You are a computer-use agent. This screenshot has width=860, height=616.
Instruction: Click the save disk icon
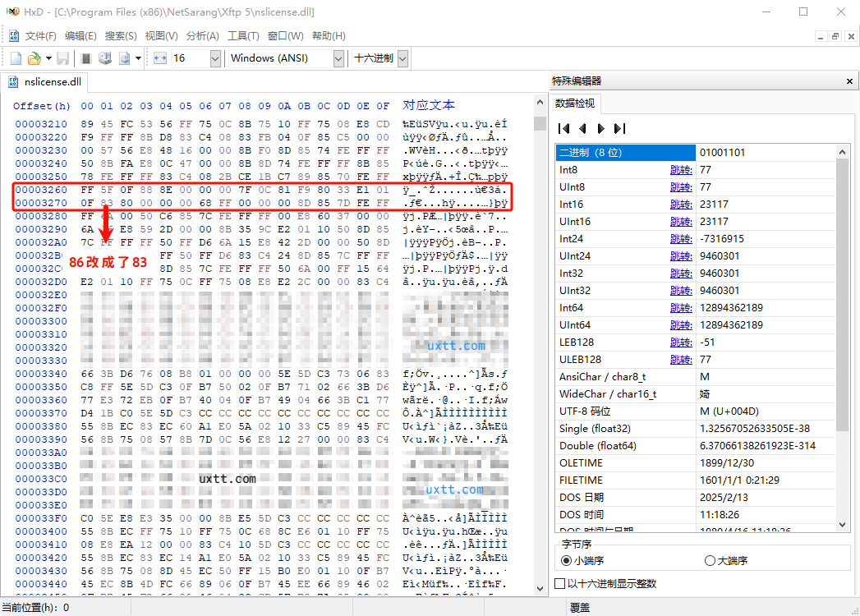(x=62, y=58)
